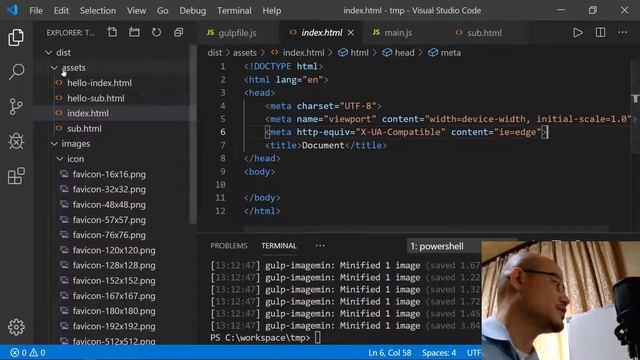Image resolution: width=640 pixels, height=360 pixels.
Task: Open hello-index.html in Explorer
Action: pyautogui.click(x=99, y=83)
